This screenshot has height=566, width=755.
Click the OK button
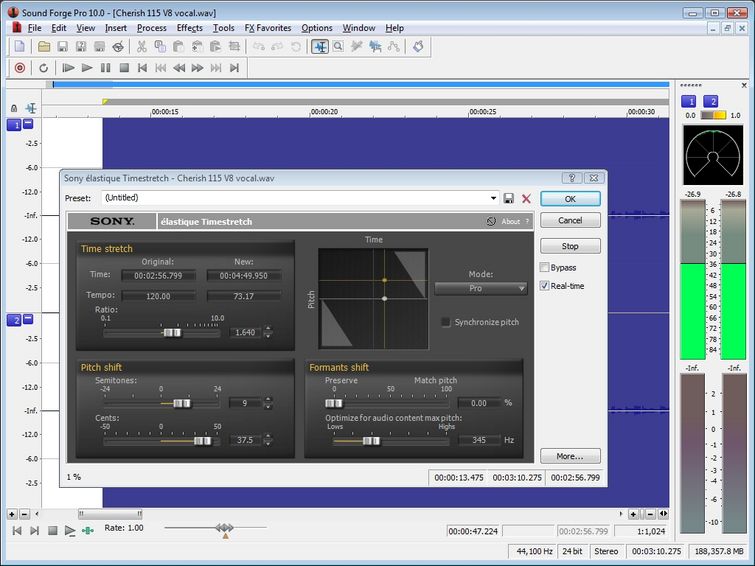point(570,199)
